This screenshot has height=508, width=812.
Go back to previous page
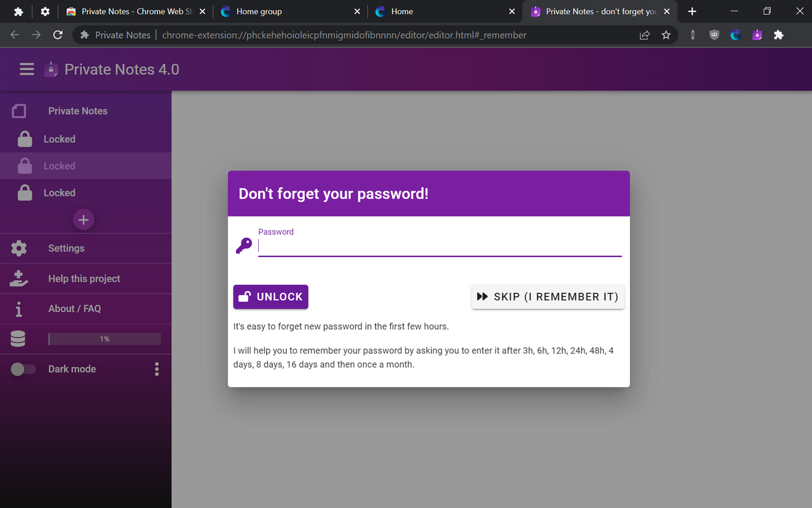pos(15,35)
